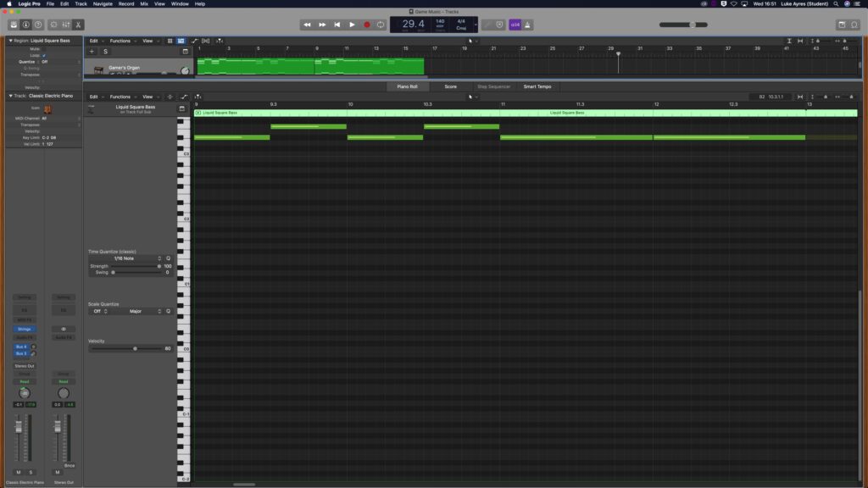Adjust the quantize Swing slider
The image size is (868, 488).
136,273
